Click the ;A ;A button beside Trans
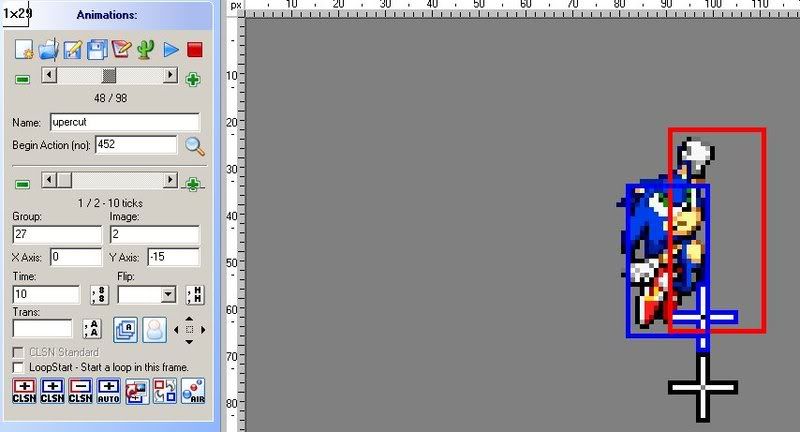The width and height of the screenshot is (800, 432). tap(92, 329)
